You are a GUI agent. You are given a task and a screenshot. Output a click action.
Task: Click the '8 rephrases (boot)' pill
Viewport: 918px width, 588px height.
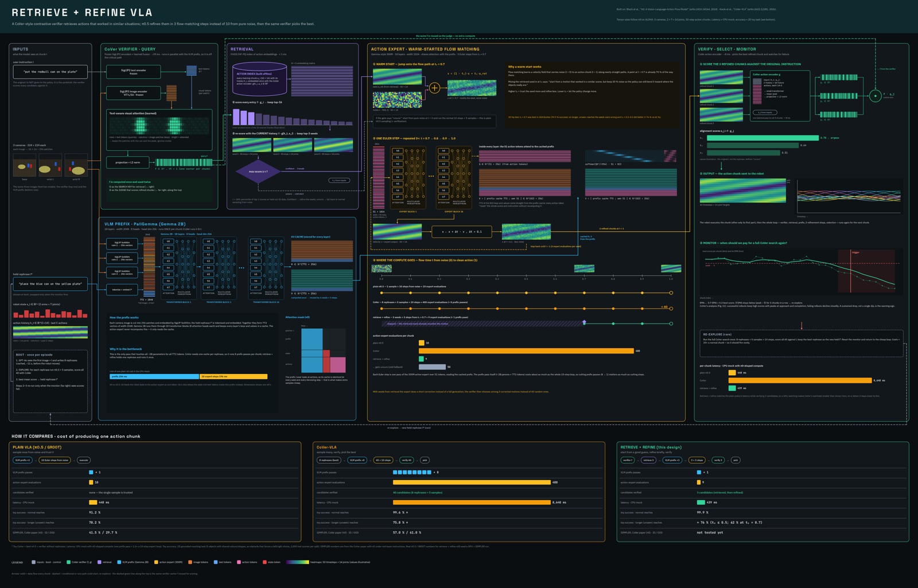[x=329, y=460]
